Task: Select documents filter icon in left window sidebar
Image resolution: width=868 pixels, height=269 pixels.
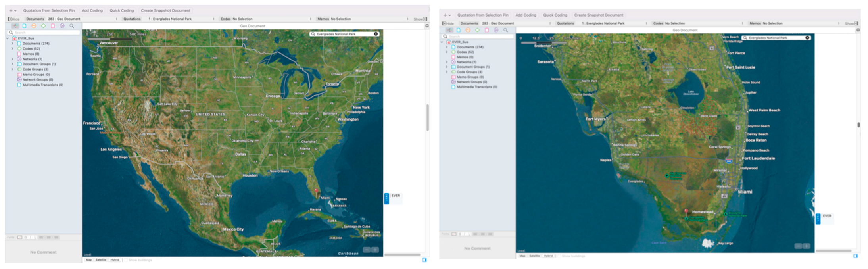Action: point(24,26)
